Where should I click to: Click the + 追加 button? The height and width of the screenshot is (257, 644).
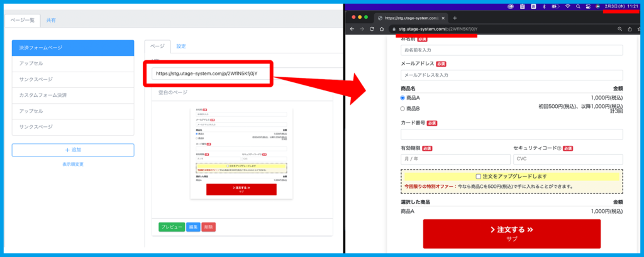[x=73, y=150]
